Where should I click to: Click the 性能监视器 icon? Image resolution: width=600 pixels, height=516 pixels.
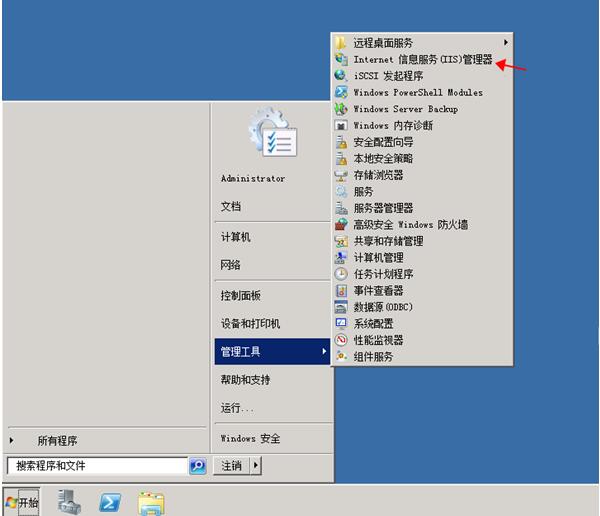pos(341,340)
